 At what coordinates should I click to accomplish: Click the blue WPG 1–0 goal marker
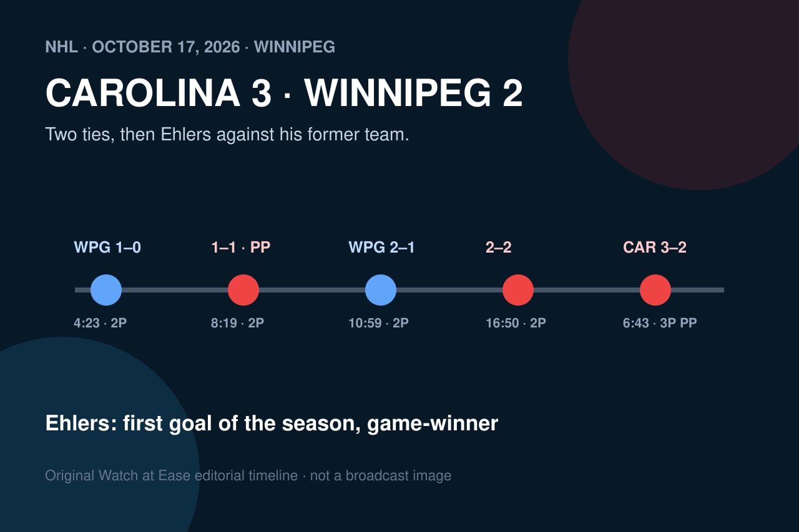pyautogui.click(x=106, y=290)
